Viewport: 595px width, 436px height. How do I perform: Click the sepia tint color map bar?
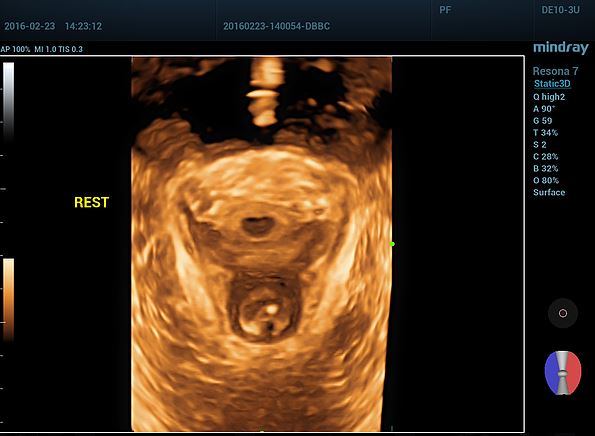(x=8, y=299)
